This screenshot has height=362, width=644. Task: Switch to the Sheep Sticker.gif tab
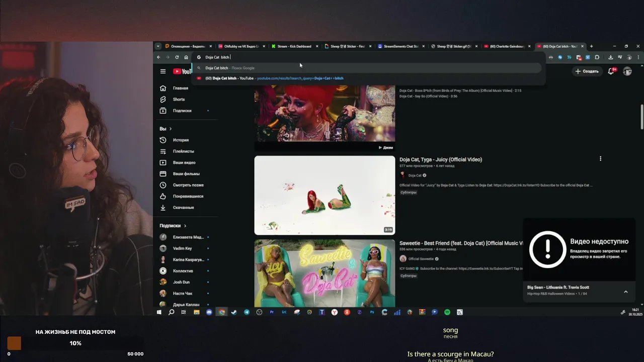(454, 46)
